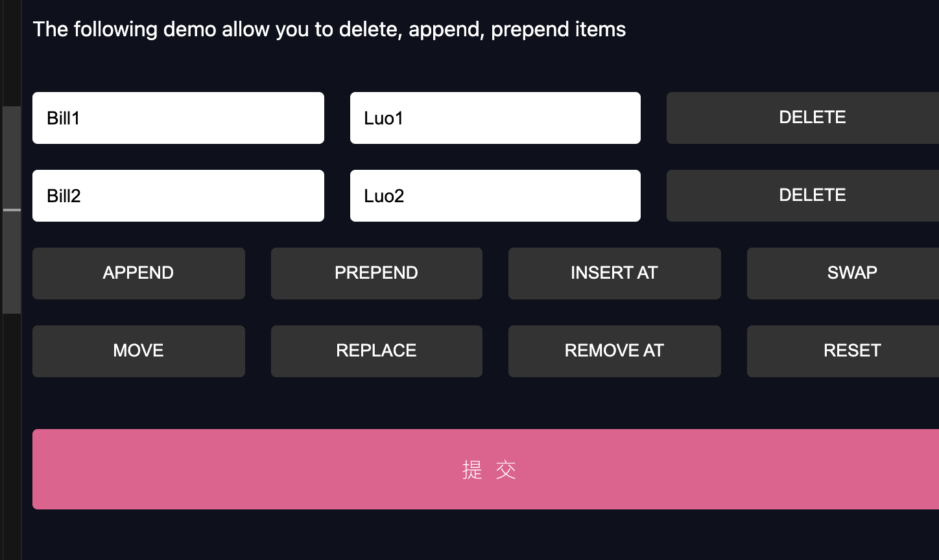Screen dimensions: 939x560
Task: Click the demo description heading text
Action: click(330, 29)
